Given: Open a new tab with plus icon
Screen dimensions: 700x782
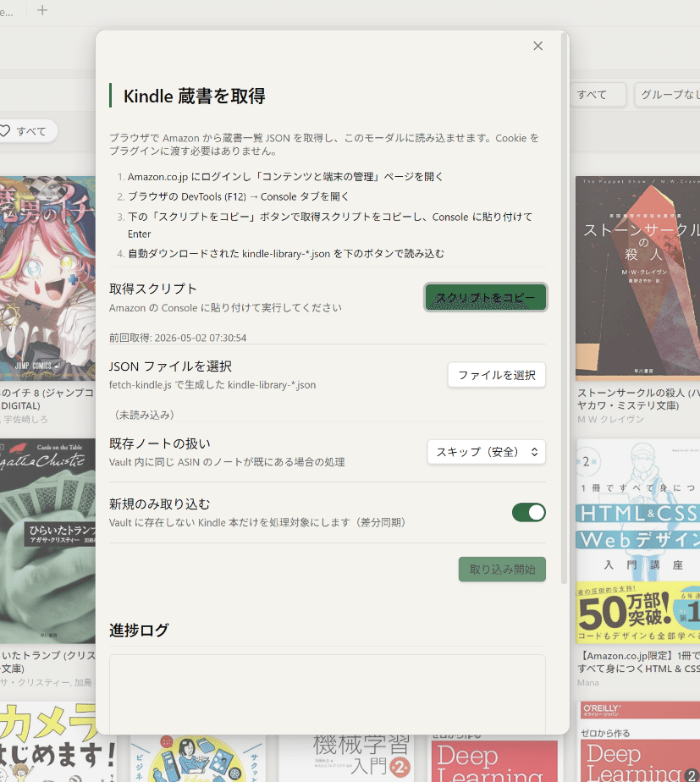Looking at the screenshot, I should 42,10.
